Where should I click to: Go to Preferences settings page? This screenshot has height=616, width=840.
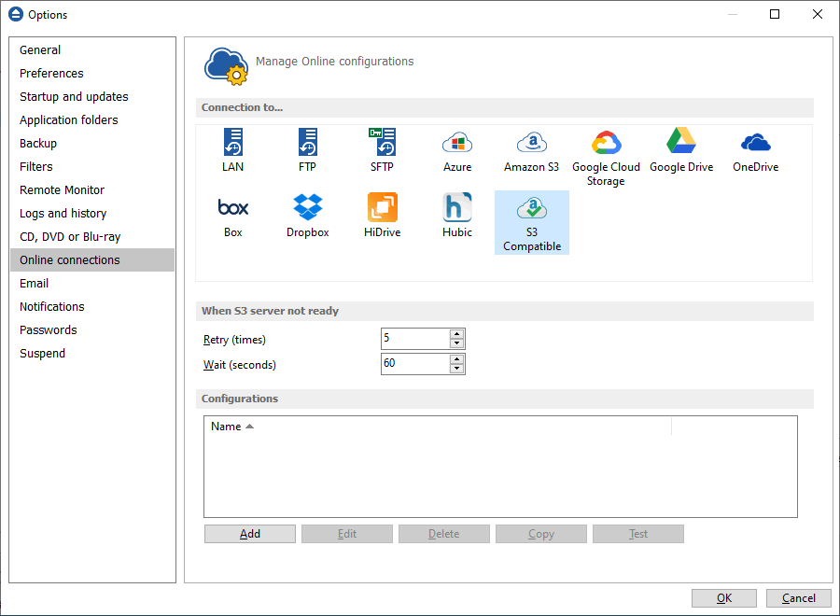tap(92, 74)
